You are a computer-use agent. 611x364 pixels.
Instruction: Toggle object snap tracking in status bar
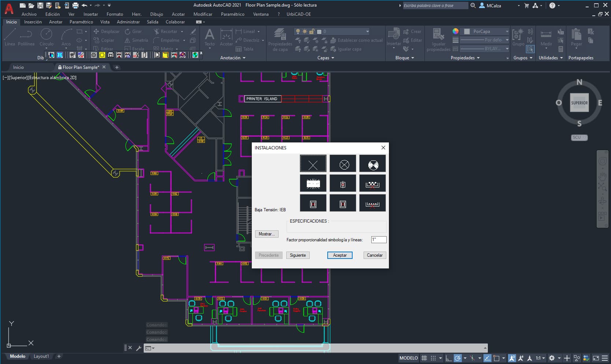pos(487,358)
